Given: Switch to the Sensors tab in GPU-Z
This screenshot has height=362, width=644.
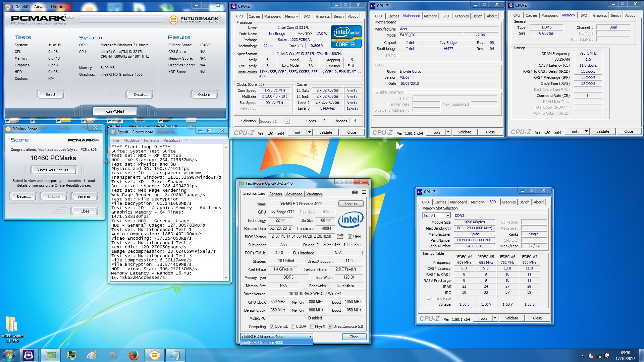Looking at the screenshot, I should [276, 194].
